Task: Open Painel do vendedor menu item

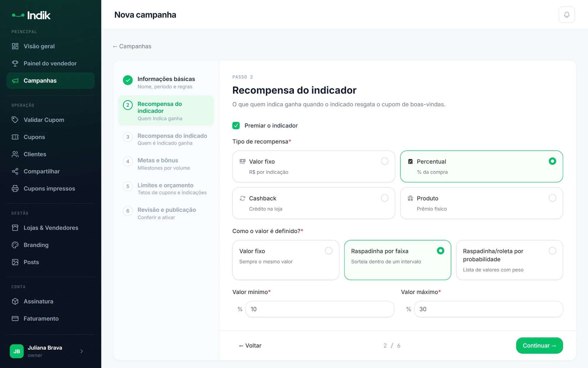Action: [51, 63]
